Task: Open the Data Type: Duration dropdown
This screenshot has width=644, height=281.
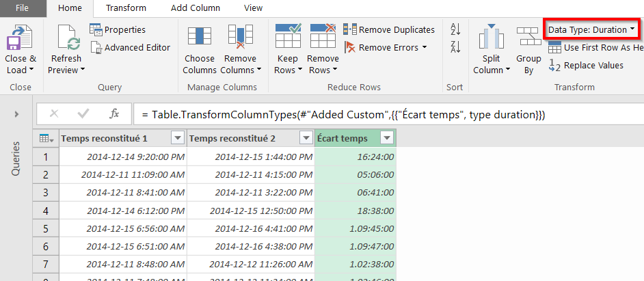Action: point(591,30)
